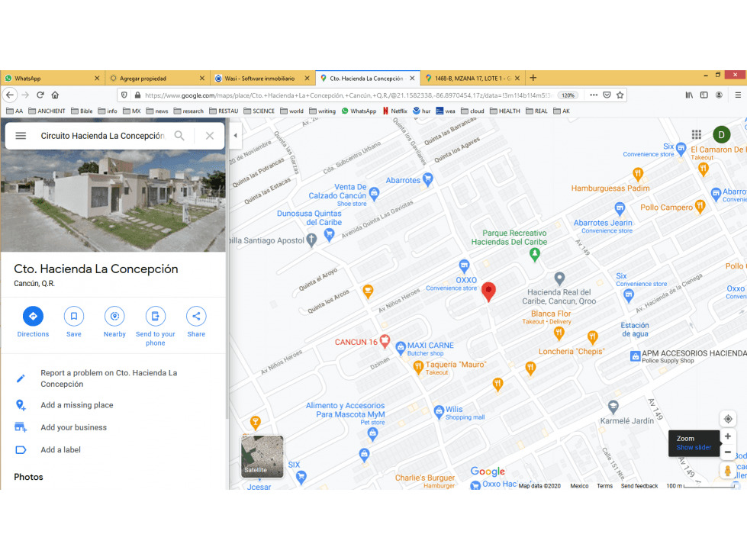Click the Abarrotes store marker
Screen dimensions: 747x560
coord(428,179)
